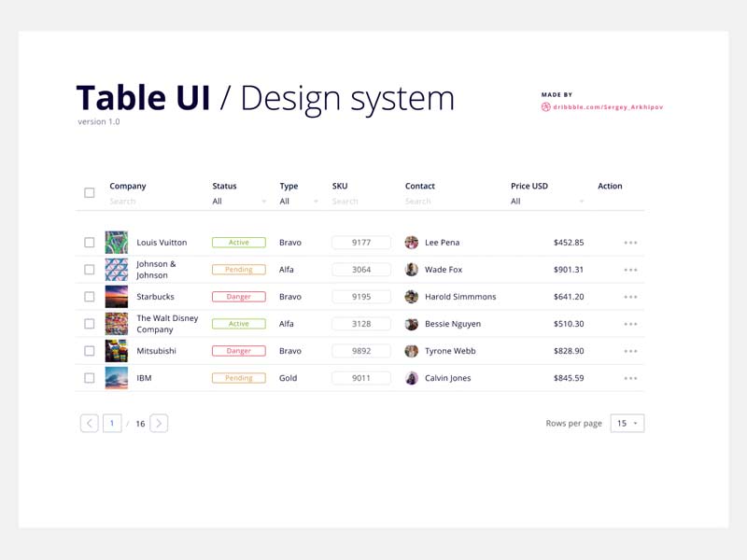Click Harold Simmmons' avatar
747x560 pixels.
412,297
